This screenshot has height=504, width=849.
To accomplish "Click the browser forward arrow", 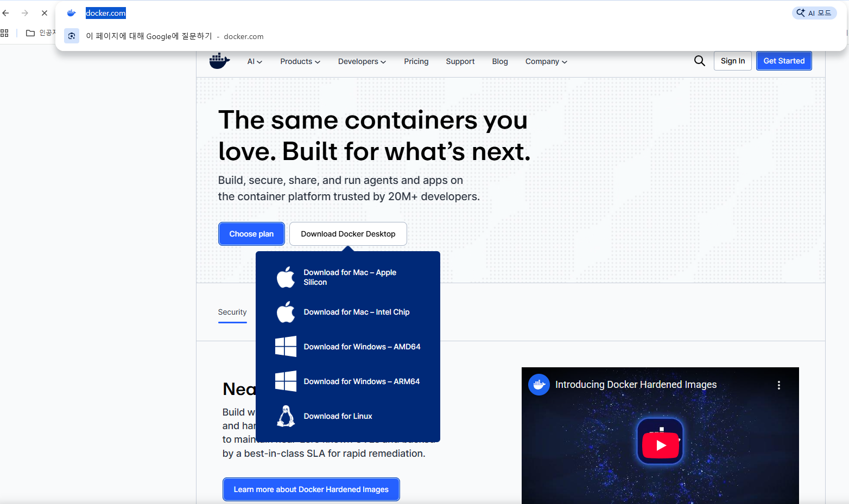I will coord(25,13).
